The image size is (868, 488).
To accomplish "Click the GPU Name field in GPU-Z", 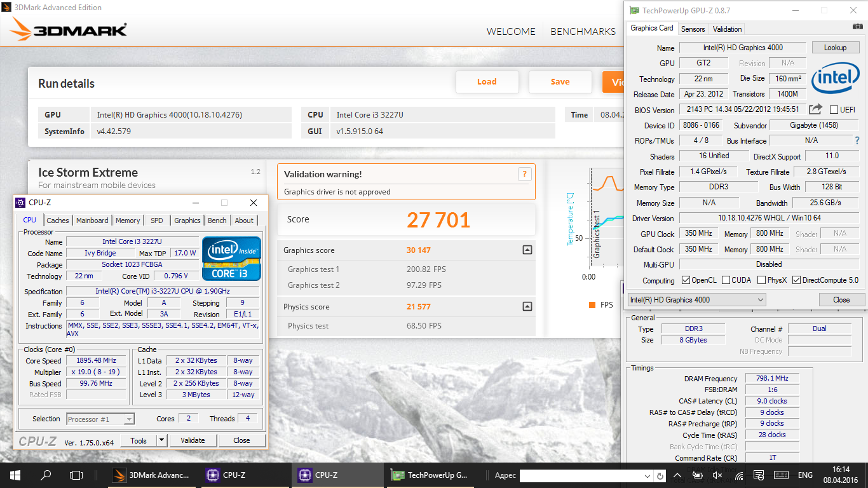I will 743,48.
